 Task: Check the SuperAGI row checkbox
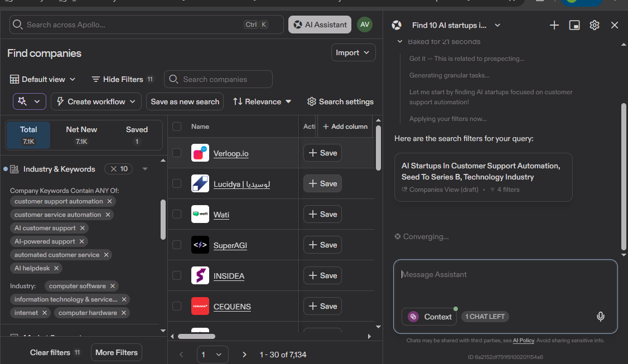177,245
